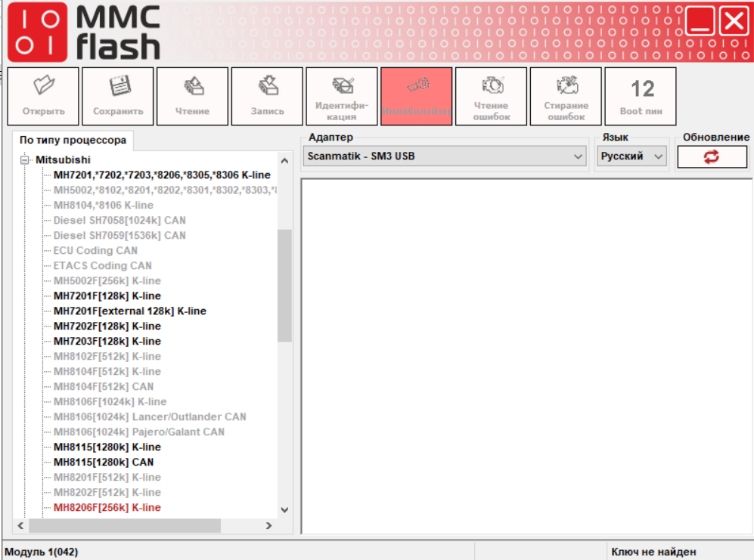This screenshot has height=560, width=754.
Task: Collapse the Mitsubishi tree node
Action: [24, 160]
